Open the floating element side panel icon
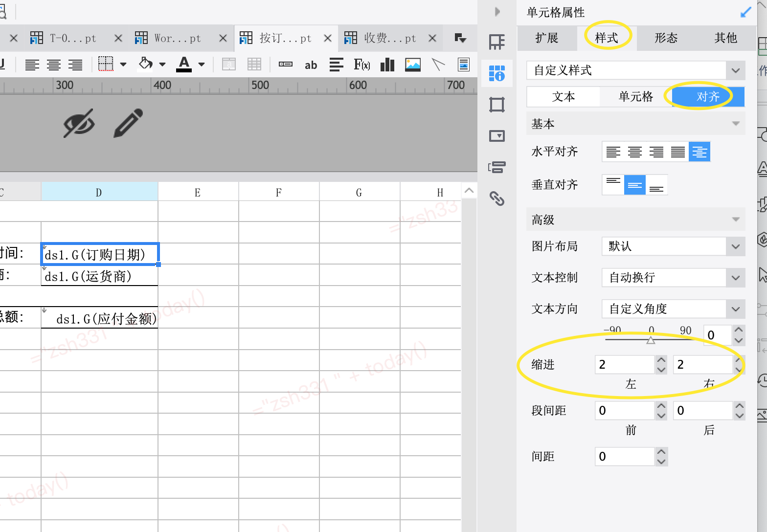Image resolution: width=767 pixels, height=532 pixels. pyautogui.click(x=497, y=105)
